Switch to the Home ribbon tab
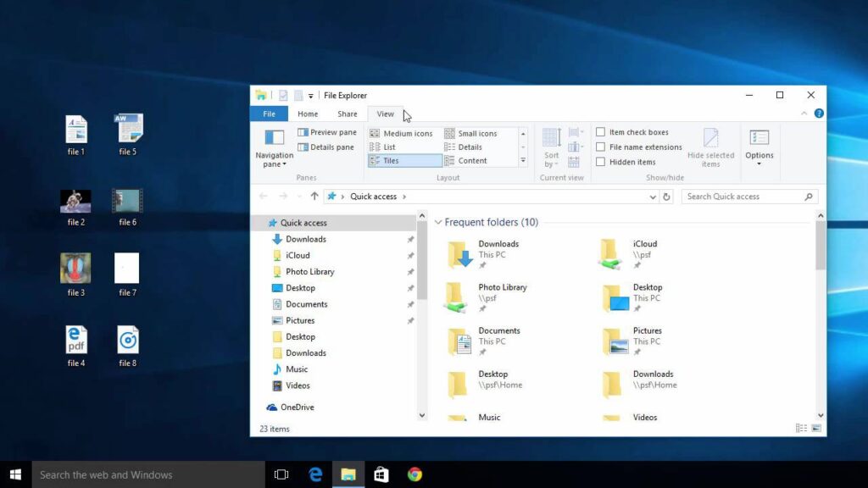Image resolution: width=868 pixels, height=488 pixels. coord(308,113)
